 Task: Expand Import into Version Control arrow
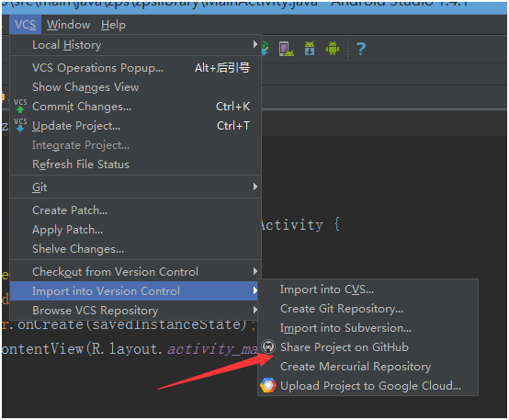(x=255, y=290)
